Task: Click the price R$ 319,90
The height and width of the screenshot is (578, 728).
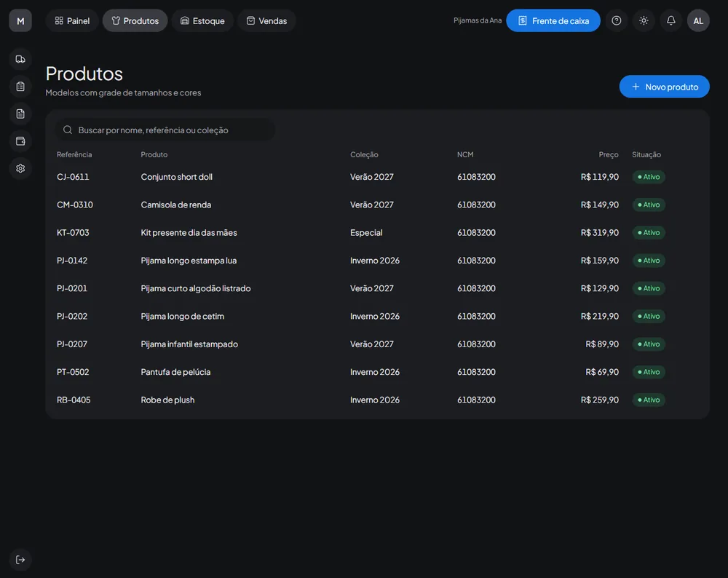Action: 599,233
